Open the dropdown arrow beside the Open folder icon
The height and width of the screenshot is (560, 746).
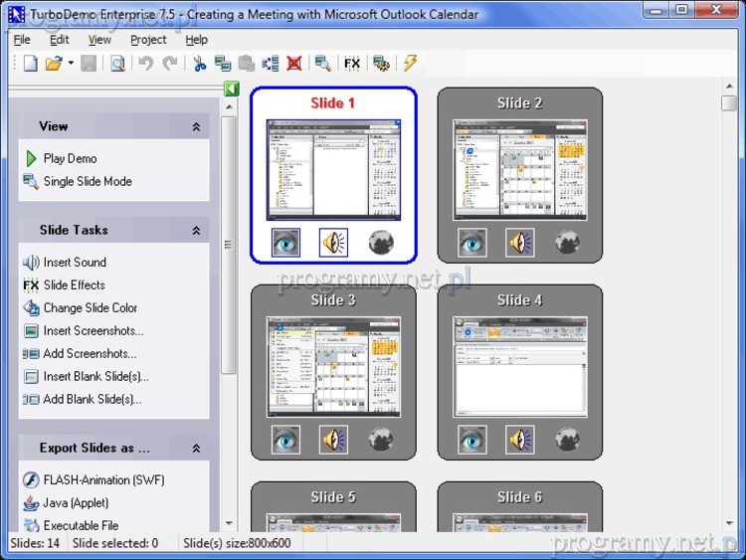[71, 64]
